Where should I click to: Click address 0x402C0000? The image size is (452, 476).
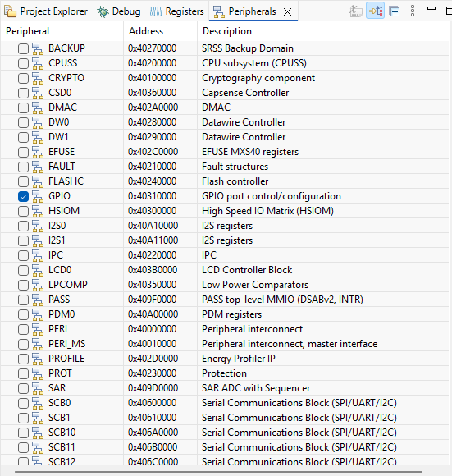[x=153, y=152]
